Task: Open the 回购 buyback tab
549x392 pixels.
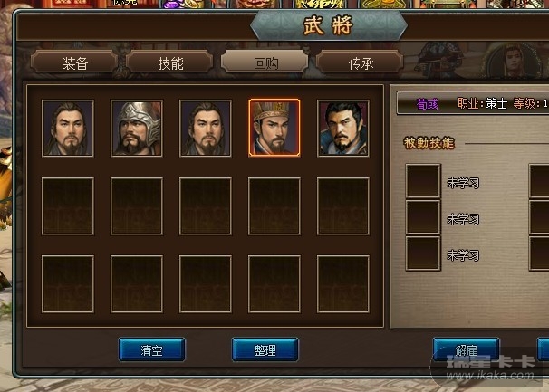Action: 265,62
